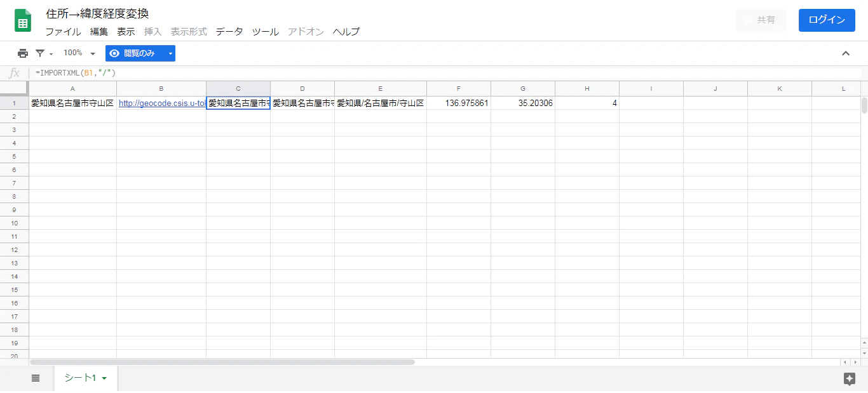Image resolution: width=868 pixels, height=393 pixels.
Task: Select column C header
Action: click(238, 88)
